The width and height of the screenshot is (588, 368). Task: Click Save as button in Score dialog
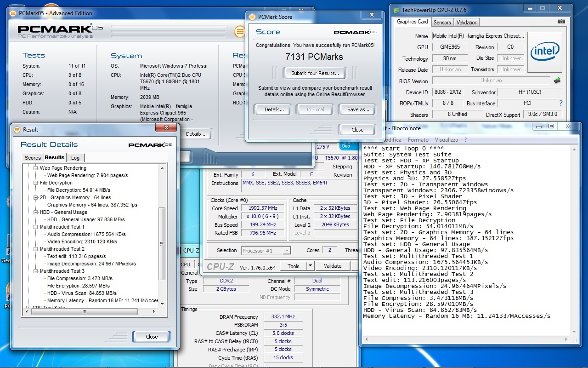pos(358,109)
